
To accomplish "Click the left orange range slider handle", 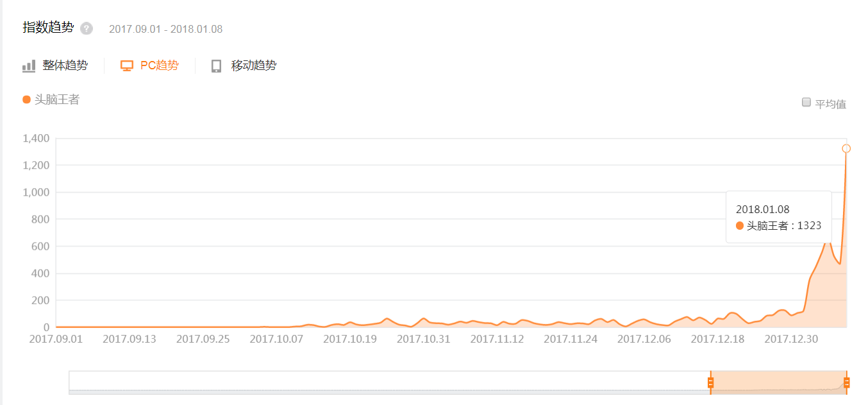I will 710,383.
